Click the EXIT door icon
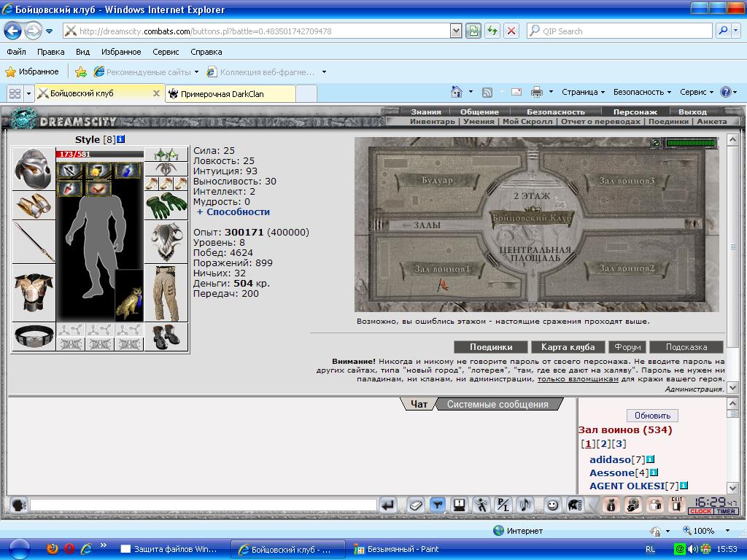Viewport: 747px width, 560px height. (x=676, y=505)
